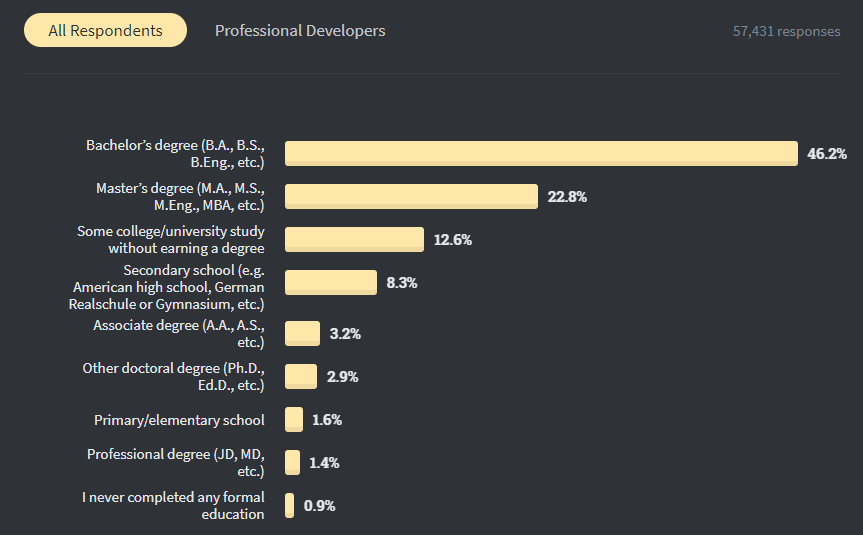Screen dimensions: 863x535
Task: Click the Associate degree (A.A., A.S.) label
Action: point(179,334)
